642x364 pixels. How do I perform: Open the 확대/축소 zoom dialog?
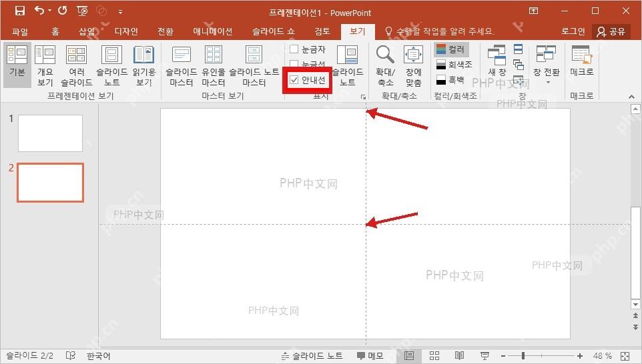pyautogui.click(x=385, y=65)
